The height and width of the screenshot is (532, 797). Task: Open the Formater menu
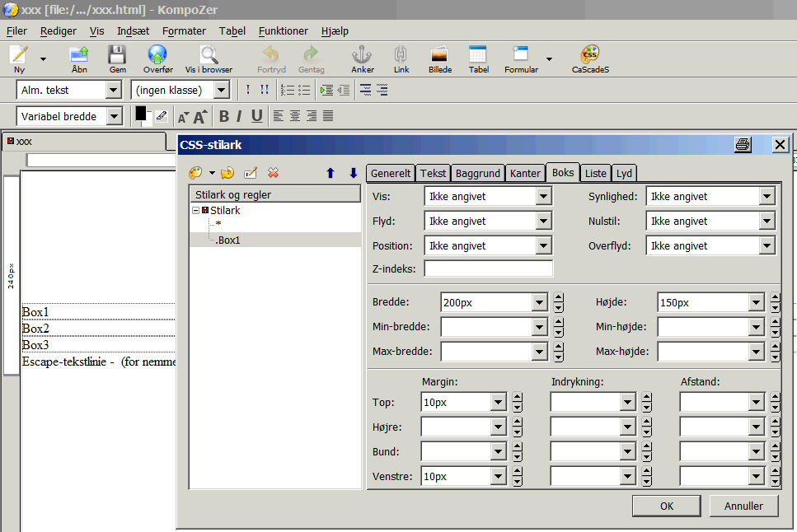[184, 31]
